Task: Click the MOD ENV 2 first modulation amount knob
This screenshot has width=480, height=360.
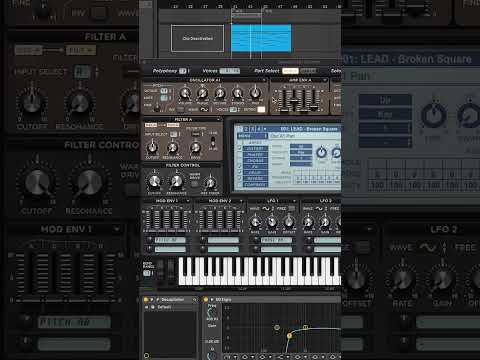Action: pos(203,240)
